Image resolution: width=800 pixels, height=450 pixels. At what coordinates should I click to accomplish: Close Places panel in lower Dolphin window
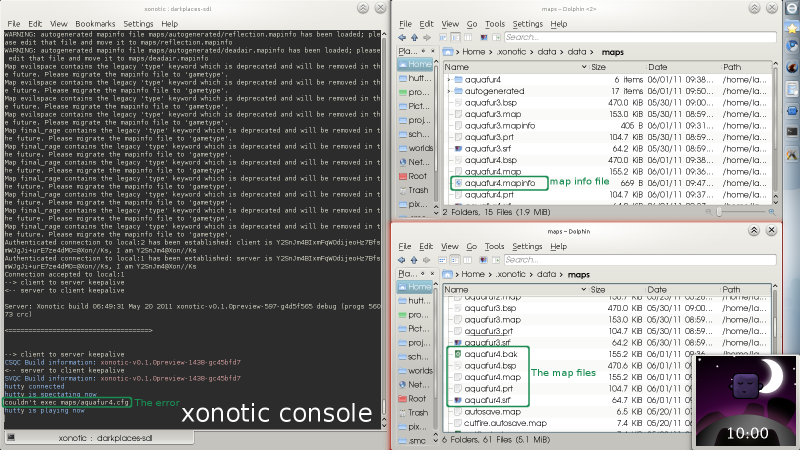click(x=433, y=273)
